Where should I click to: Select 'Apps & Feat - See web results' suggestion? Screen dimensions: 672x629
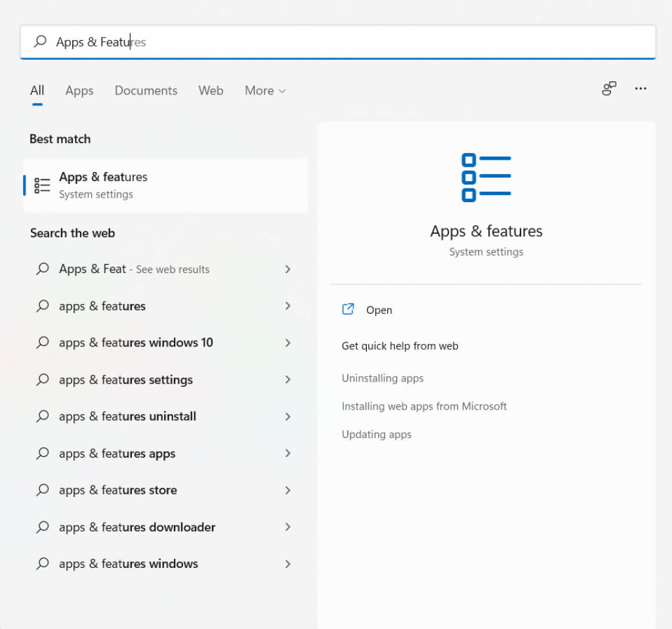point(134,269)
